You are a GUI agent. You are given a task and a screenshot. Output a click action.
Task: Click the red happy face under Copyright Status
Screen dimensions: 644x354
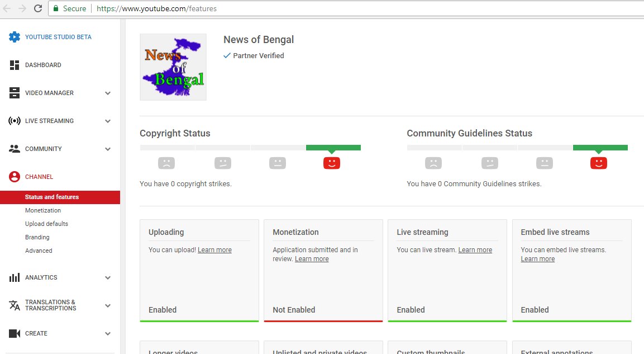coord(331,163)
